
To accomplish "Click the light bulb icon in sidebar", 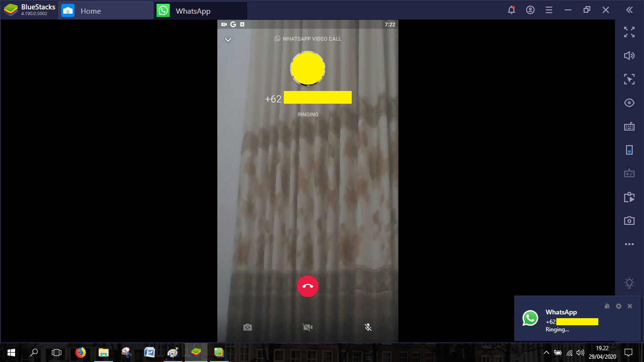I will 629,283.
